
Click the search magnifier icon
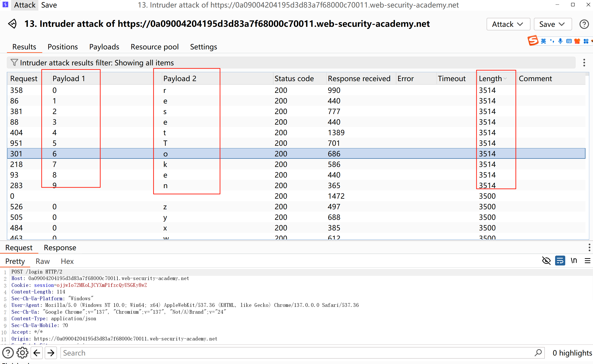538,353
